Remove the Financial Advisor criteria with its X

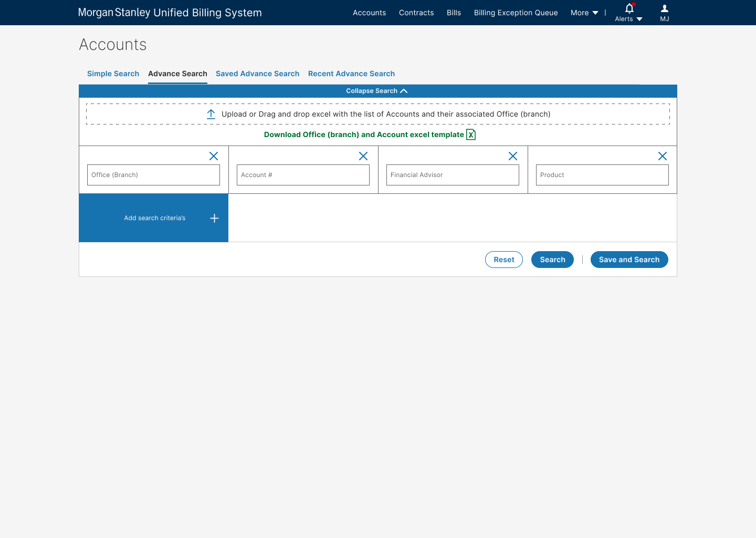click(513, 156)
